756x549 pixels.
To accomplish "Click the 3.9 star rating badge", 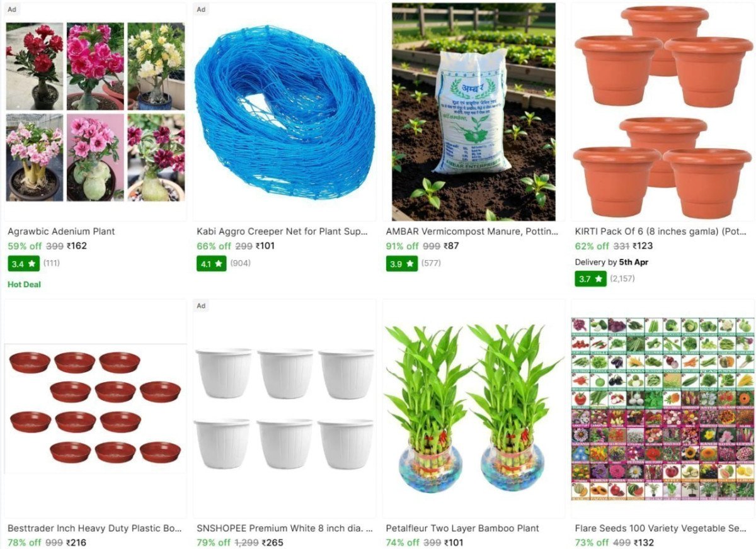I will click(x=401, y=263).
